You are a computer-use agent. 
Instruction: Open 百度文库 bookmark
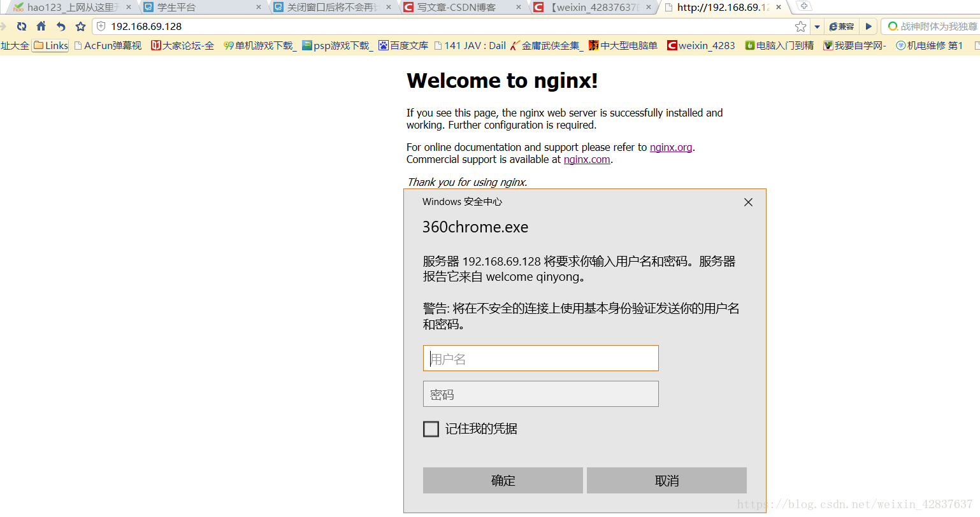click(403, 45)
